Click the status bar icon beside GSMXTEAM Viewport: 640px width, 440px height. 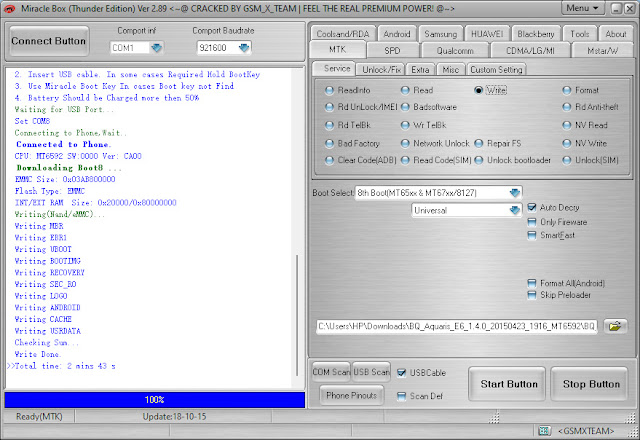[x=544, y=431]
